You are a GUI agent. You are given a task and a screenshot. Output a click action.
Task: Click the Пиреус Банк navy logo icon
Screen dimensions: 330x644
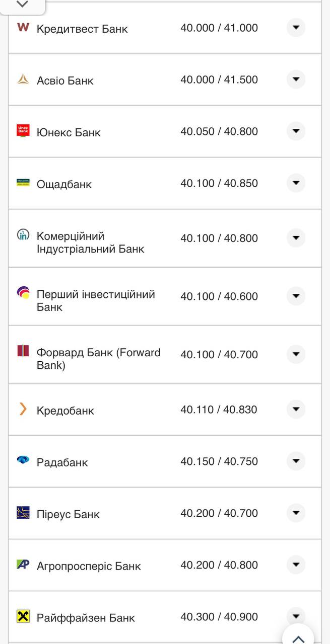pos(23,514)
